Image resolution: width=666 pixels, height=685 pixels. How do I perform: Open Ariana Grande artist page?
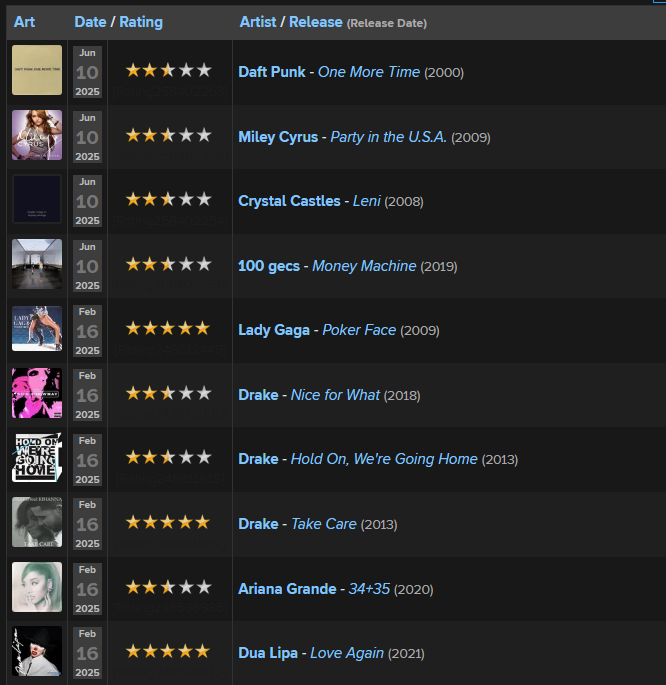pyautogui.click(x=287, y=589)
